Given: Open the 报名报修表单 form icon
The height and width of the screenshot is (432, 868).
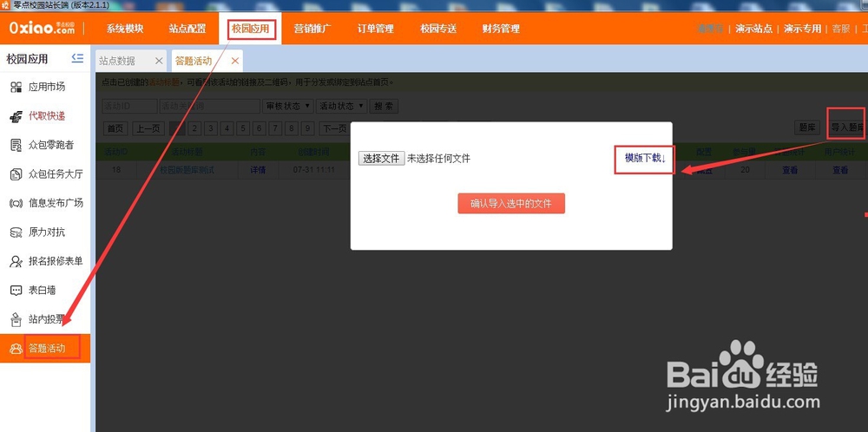Looking at the screenshot, I should coord(16,261).
